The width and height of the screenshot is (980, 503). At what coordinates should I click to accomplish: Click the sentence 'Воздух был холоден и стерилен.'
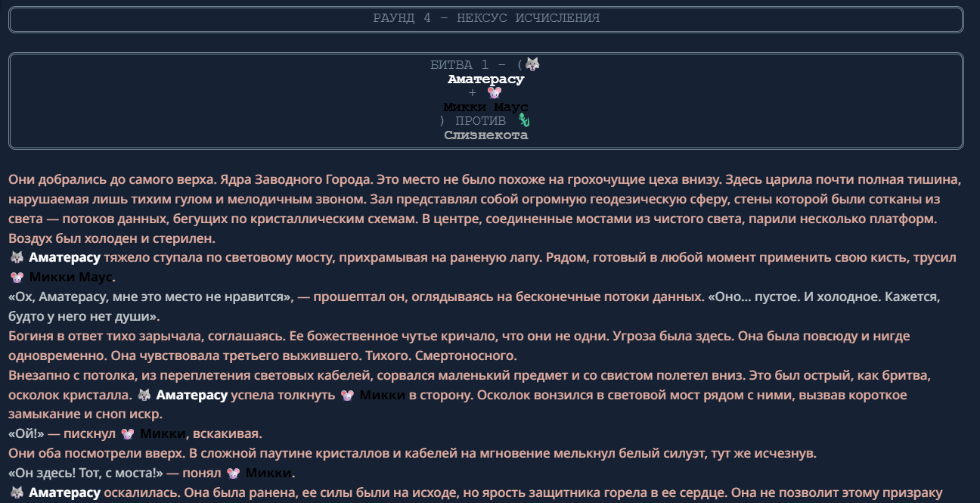[x=113, y=239]
